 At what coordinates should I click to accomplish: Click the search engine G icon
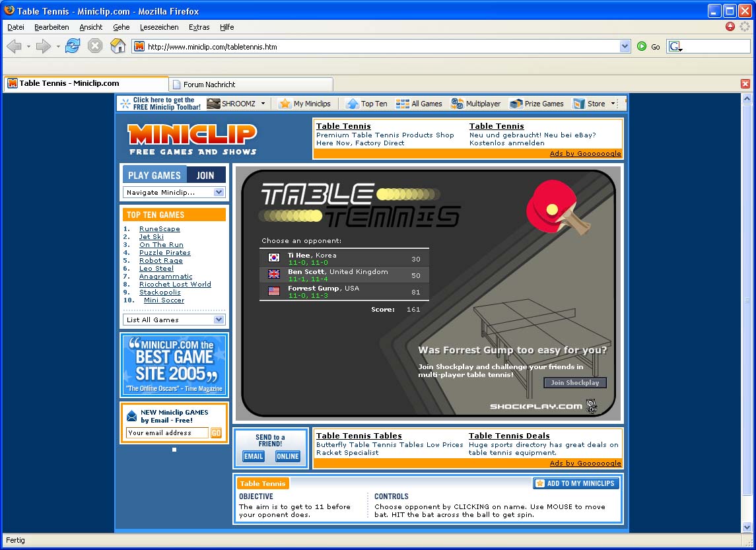pyautogui.click(x=675, y=46)
